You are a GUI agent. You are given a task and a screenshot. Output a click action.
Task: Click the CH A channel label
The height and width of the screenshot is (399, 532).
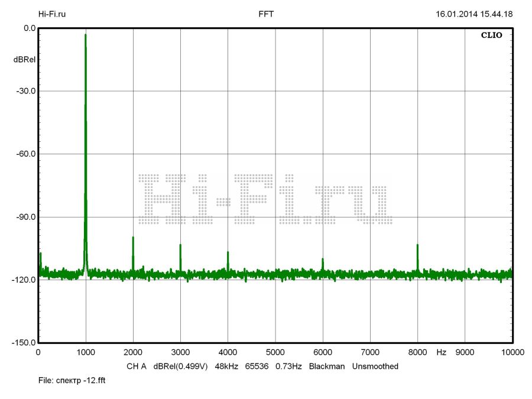coord(136,366)
